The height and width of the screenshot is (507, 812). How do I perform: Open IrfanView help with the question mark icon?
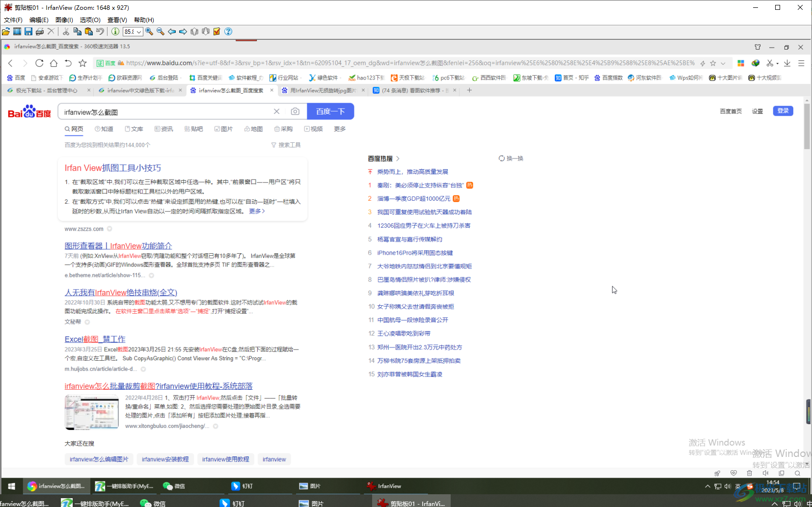point(228,31)
